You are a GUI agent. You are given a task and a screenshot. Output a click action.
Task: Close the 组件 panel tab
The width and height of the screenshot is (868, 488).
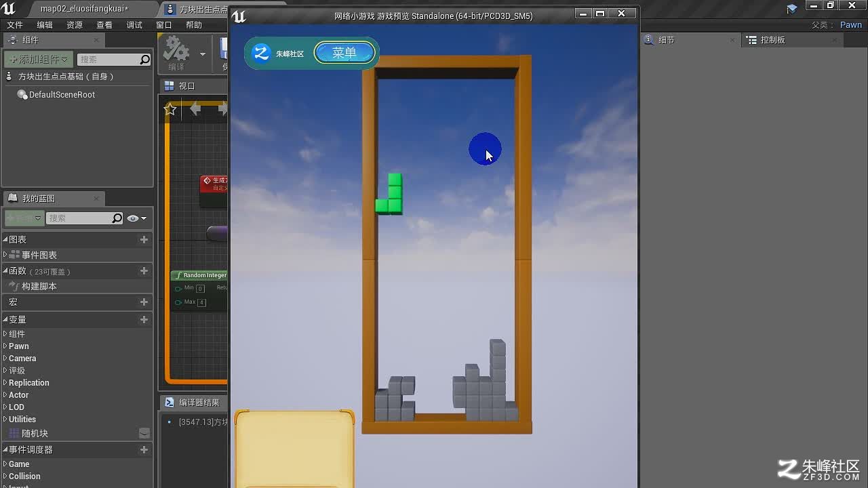[96, 40]
